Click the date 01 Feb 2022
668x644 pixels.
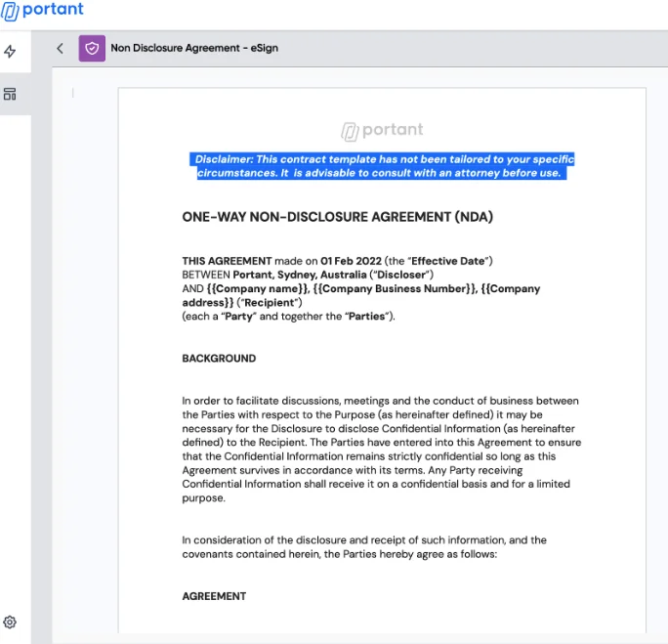(351, 261)
